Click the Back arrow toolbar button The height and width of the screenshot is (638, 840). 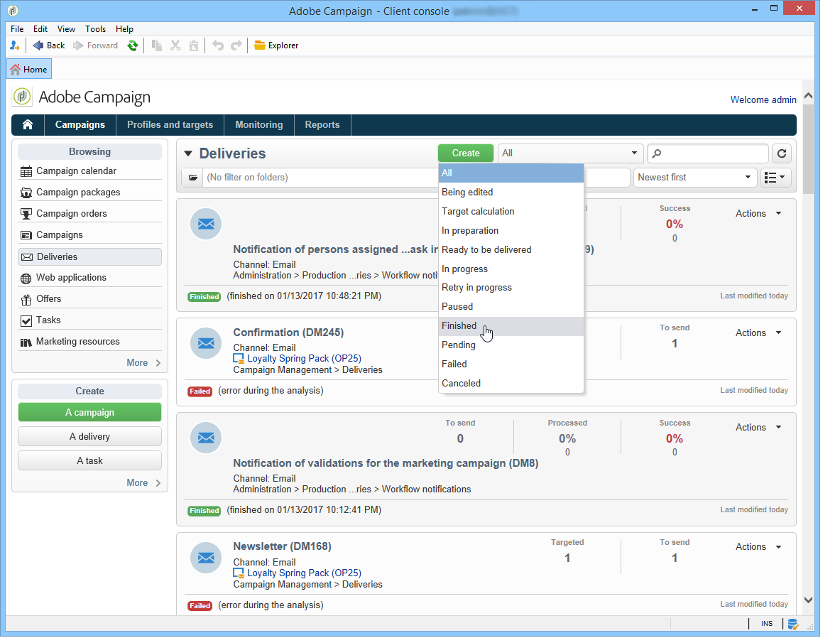pyautogui.click(x=49, y=45)
